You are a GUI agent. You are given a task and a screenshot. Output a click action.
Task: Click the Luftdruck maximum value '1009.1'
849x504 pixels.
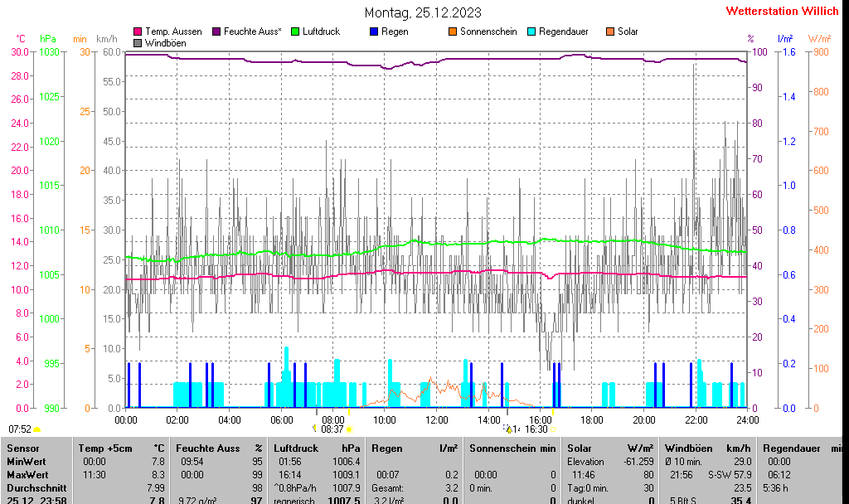(x=347, y=475)
